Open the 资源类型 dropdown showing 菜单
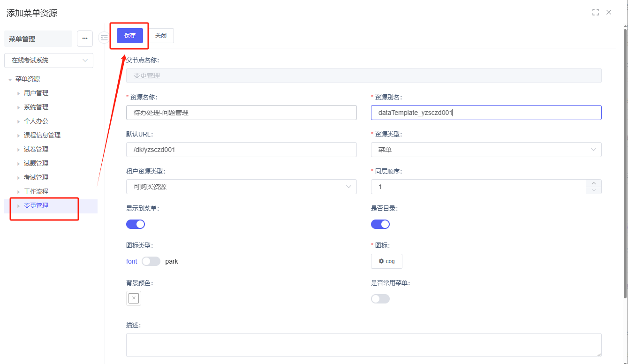 tap(486, 150)
